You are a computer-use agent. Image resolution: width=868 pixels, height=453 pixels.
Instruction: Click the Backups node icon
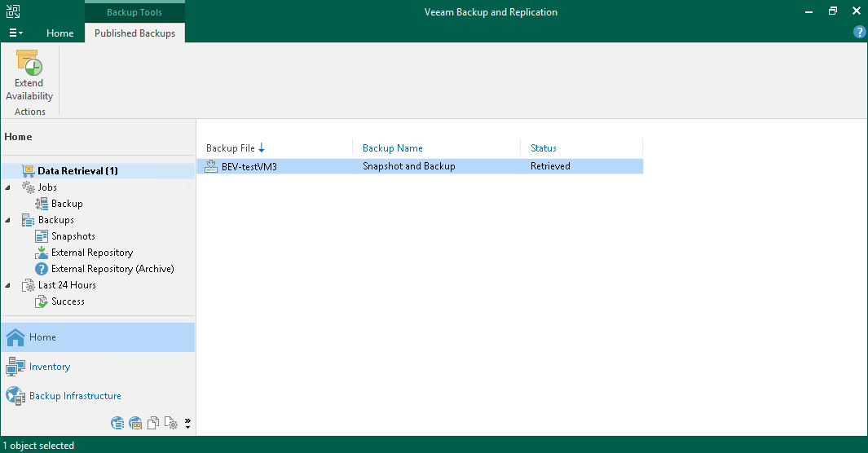pyautogui.click(x=29, y=220)
